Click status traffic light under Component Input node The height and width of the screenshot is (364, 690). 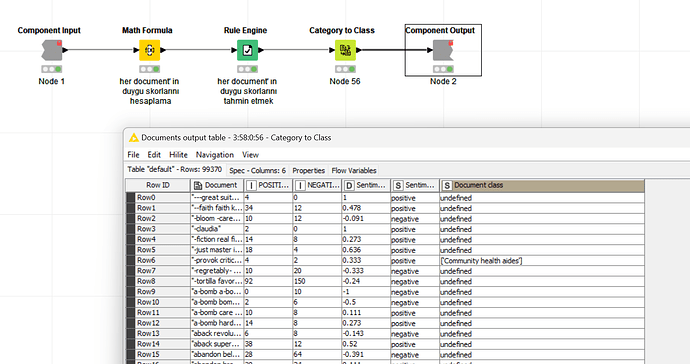[x=52, y=69]
